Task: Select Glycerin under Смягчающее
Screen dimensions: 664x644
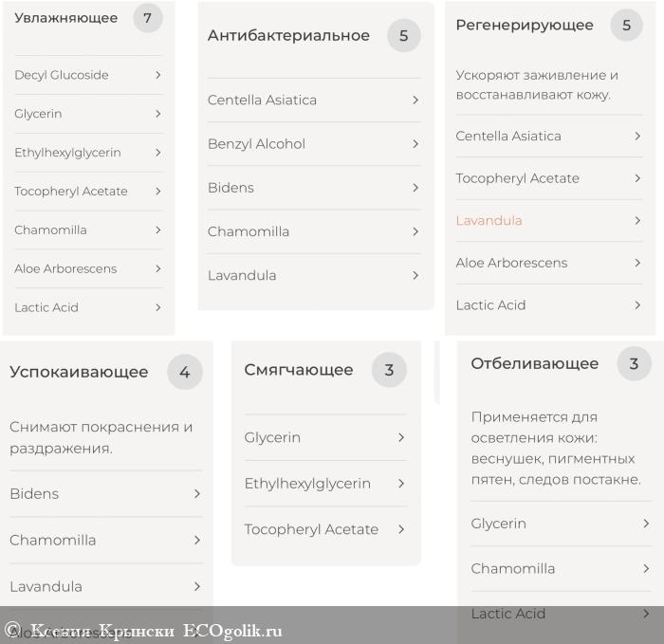Action: click(x=272, y=438)
